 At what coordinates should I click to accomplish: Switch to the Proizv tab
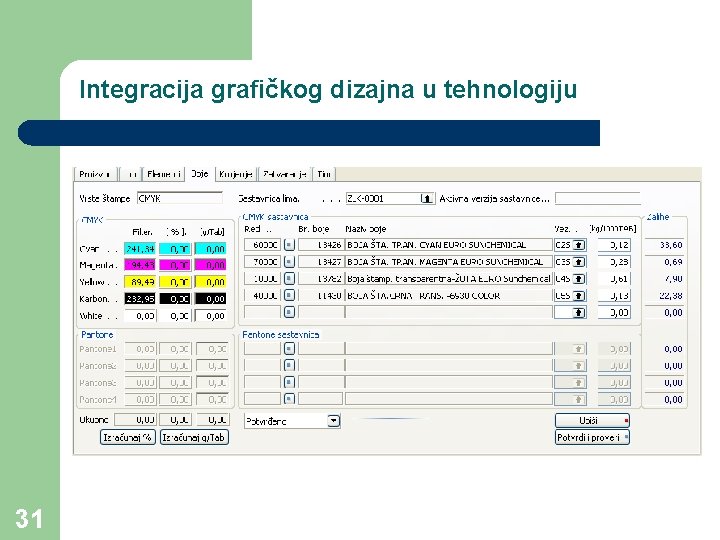[x=95, y=174]
